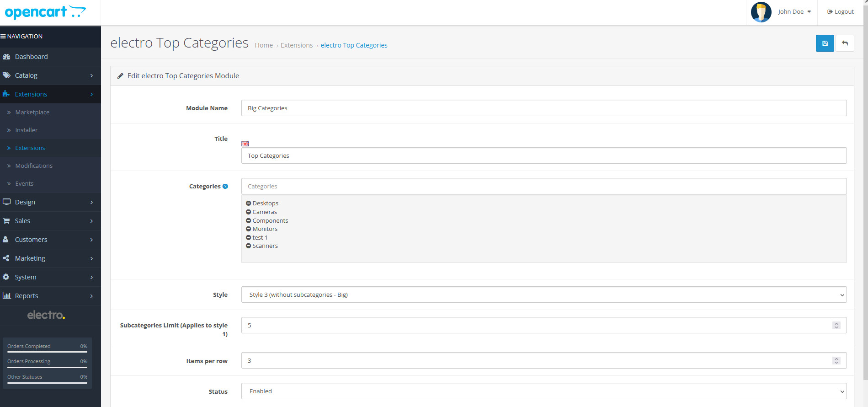
Task: Open Events in the sidebar submenu
Action: pyautogui.click(x=50, y=183)
